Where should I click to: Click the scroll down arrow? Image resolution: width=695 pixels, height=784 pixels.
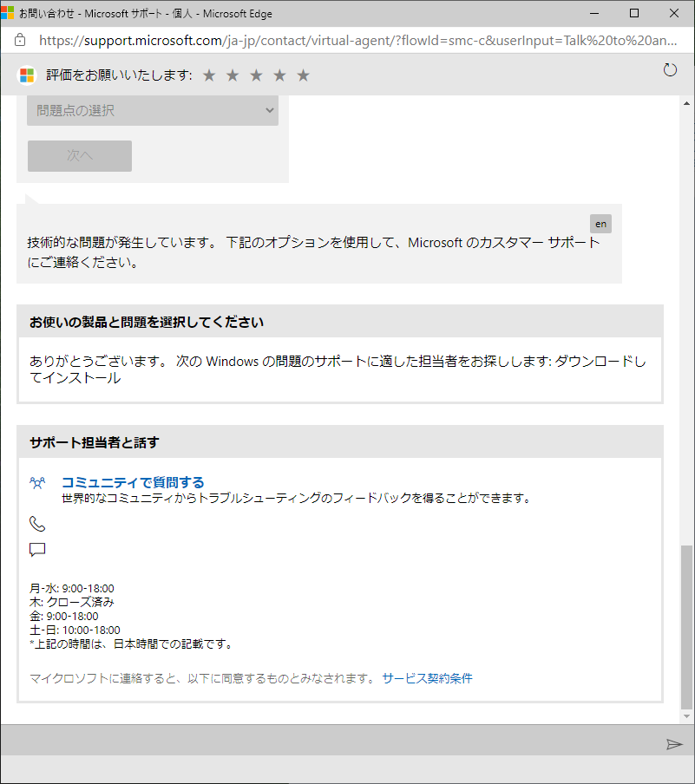click(686, 716)
